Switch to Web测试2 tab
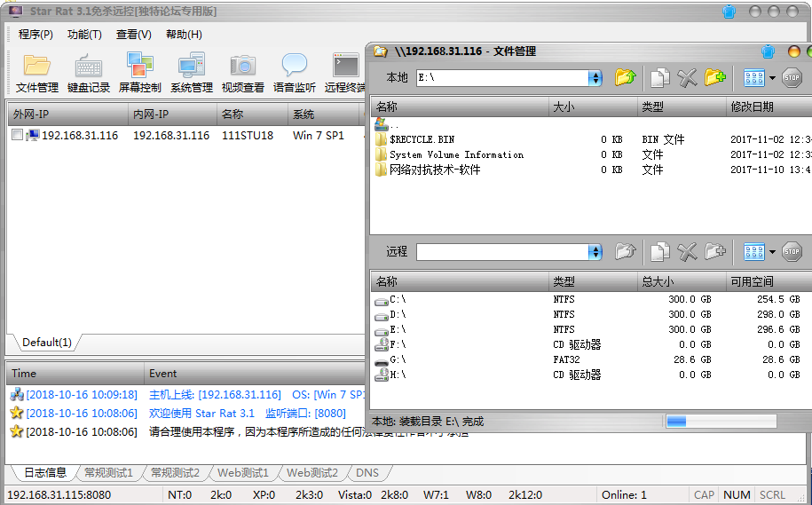The height and width of the screenshot is (505, 812). click(x=312, y=472)
